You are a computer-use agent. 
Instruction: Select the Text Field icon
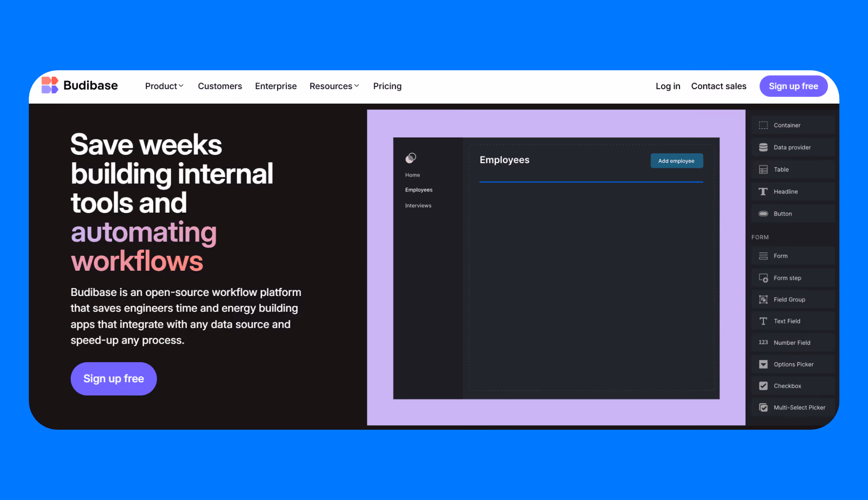point(763,321)
